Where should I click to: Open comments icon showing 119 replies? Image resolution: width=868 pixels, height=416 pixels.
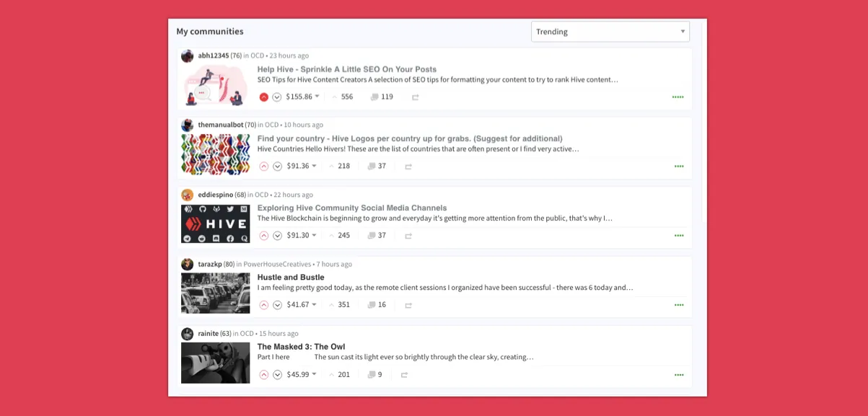tap(374, 97)
